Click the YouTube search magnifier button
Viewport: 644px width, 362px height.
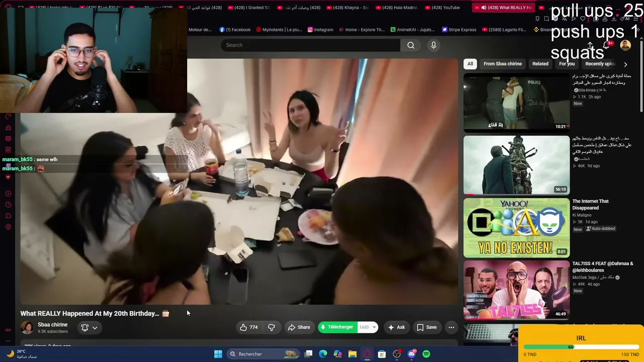pos(411,45)
